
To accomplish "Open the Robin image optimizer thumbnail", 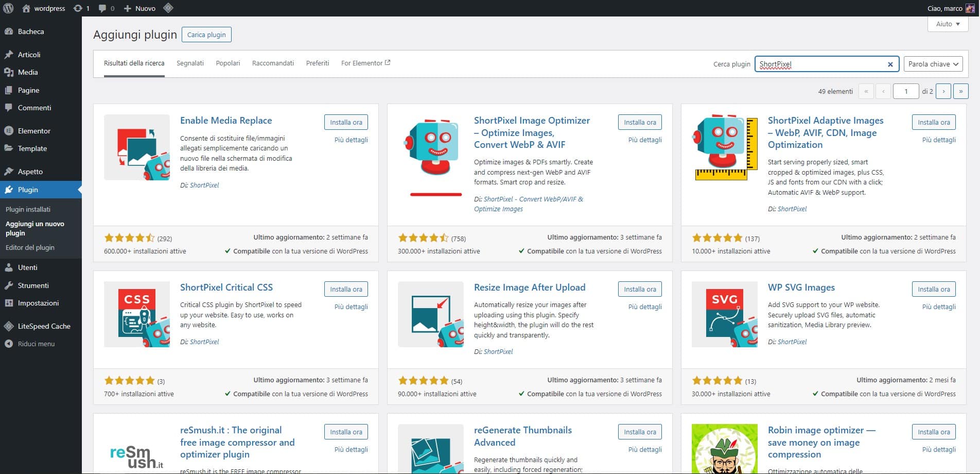I will (725, 449).
